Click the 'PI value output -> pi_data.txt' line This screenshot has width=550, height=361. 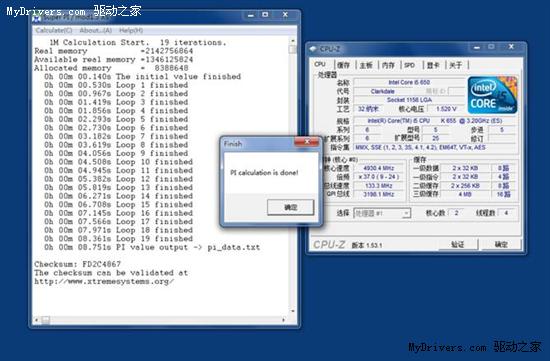click(152, 247)
